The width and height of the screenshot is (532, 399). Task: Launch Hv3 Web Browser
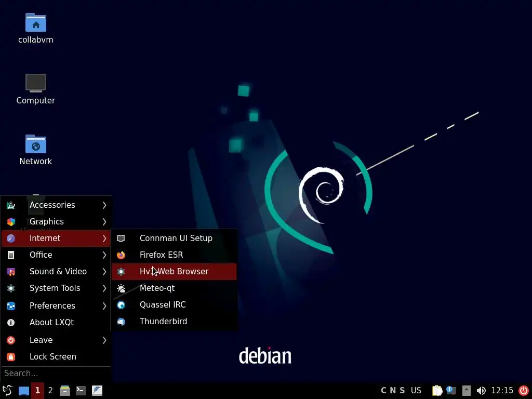(174, 271)
